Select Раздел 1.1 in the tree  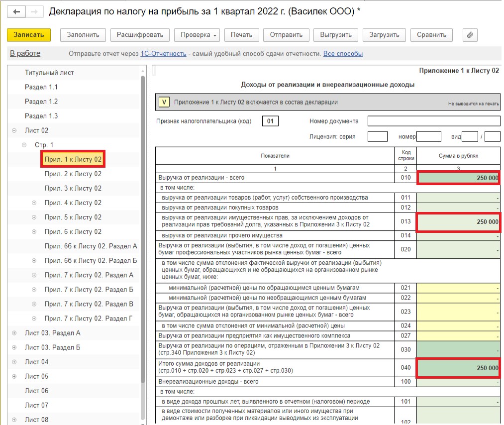[x=41, y=87]
